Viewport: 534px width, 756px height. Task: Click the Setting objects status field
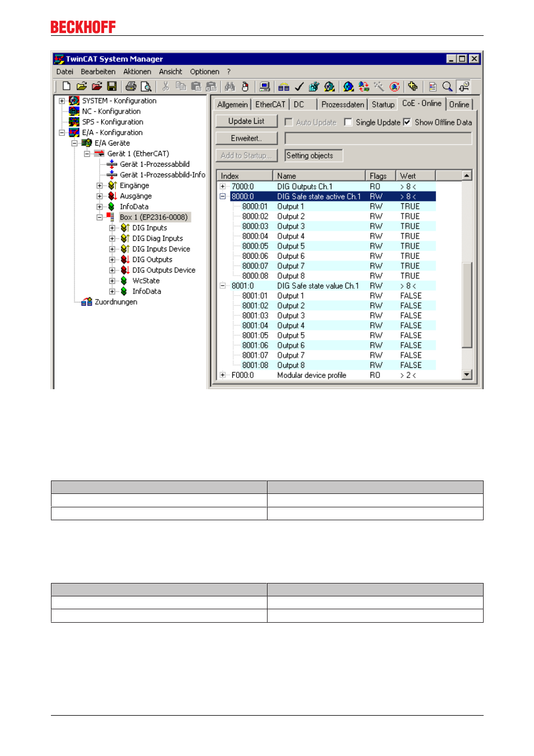point(313,156)
